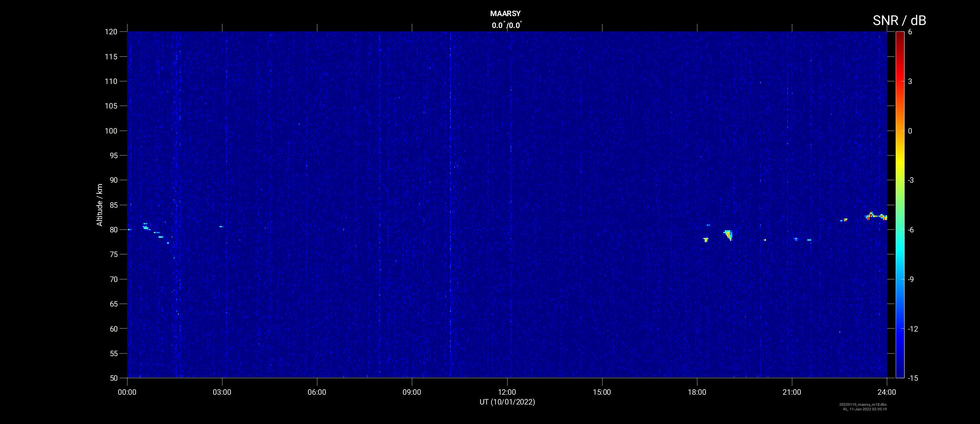
Task: Click the 75 km altitude tick label
Action: pos(113,254)
